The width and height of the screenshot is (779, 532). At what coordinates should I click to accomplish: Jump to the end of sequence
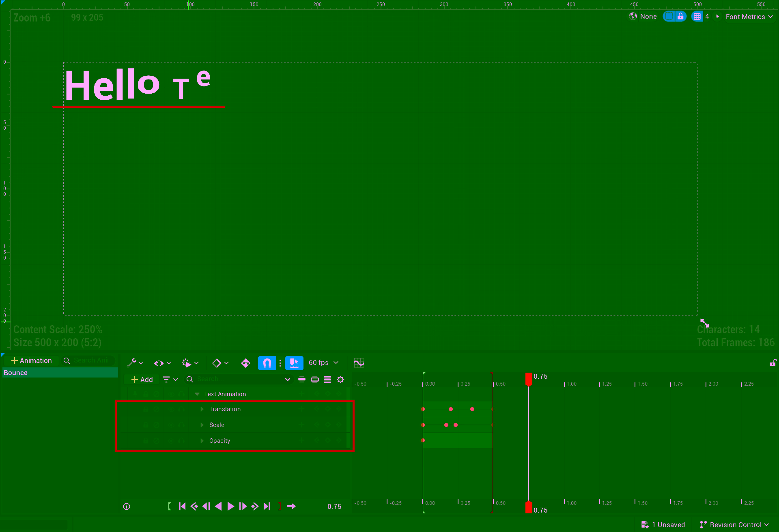pos(267,506)
